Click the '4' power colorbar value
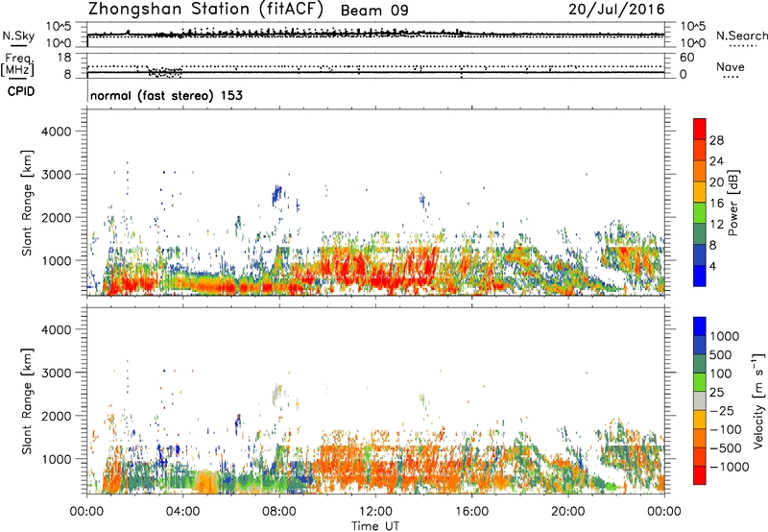768x532 pixels. coord(712,267)
